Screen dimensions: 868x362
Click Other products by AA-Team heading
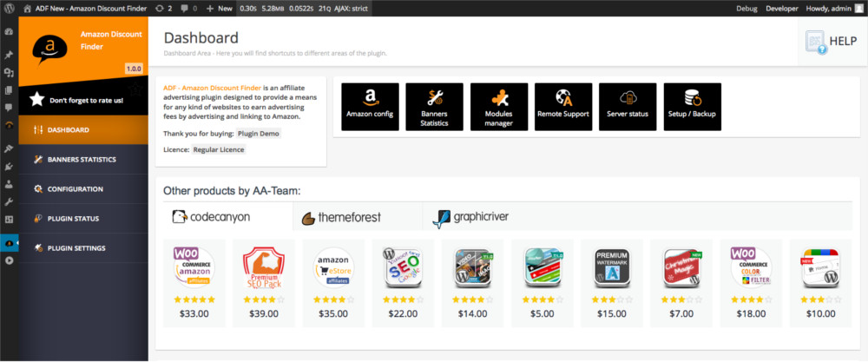(232, 191)
